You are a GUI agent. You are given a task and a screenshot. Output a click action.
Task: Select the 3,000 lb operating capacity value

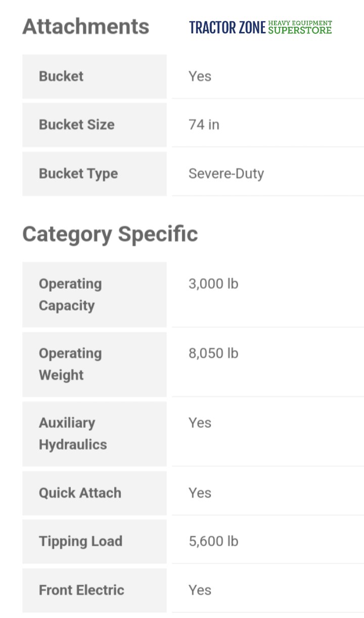pyautogui.click(x=213, y=284)
